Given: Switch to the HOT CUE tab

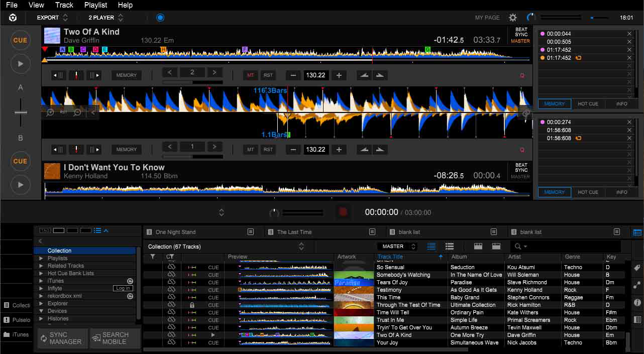Looking at the screenshot, I should [x=588, y=103].
